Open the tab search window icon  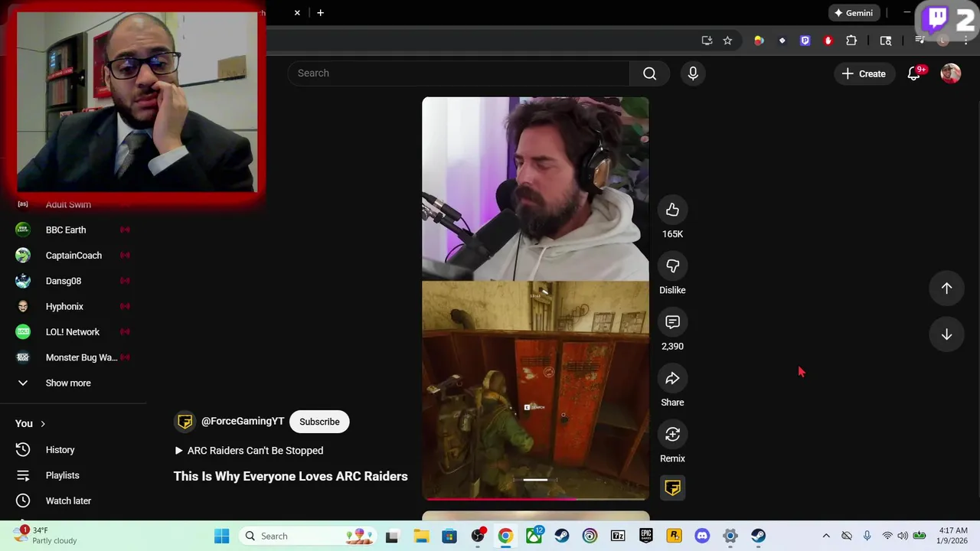886,41
